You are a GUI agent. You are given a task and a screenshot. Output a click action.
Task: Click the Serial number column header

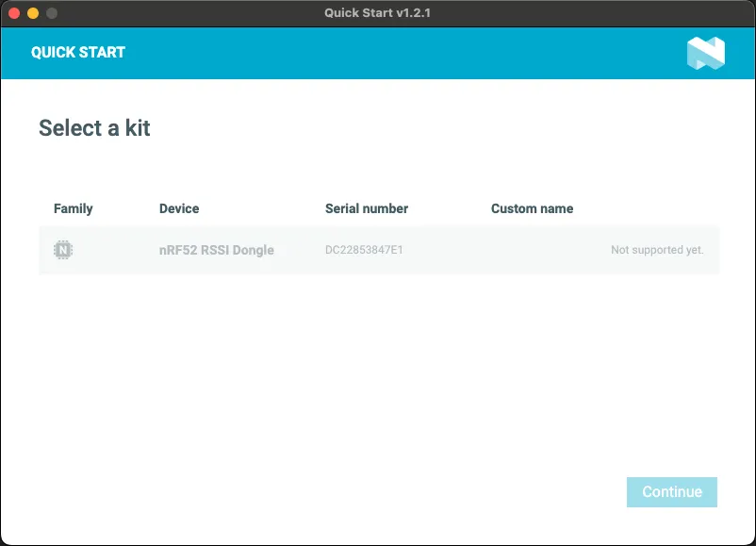[x=366, y=208]
